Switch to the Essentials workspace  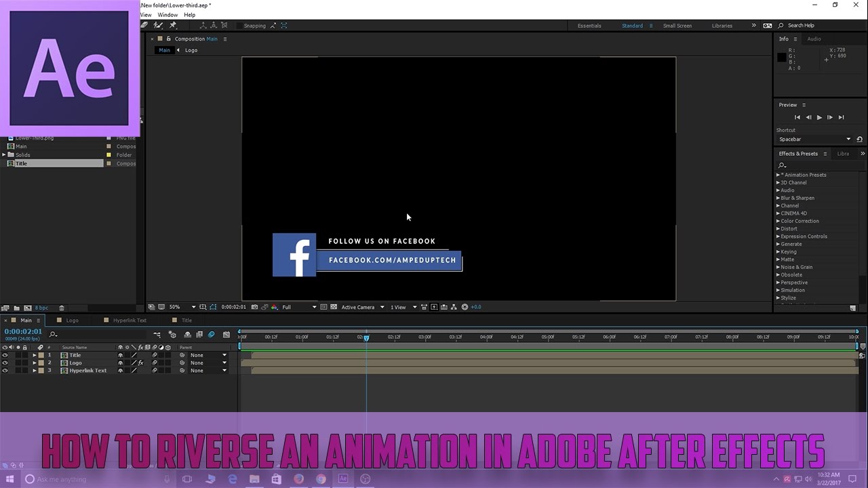pyautogui.click(x=589, y=26)
